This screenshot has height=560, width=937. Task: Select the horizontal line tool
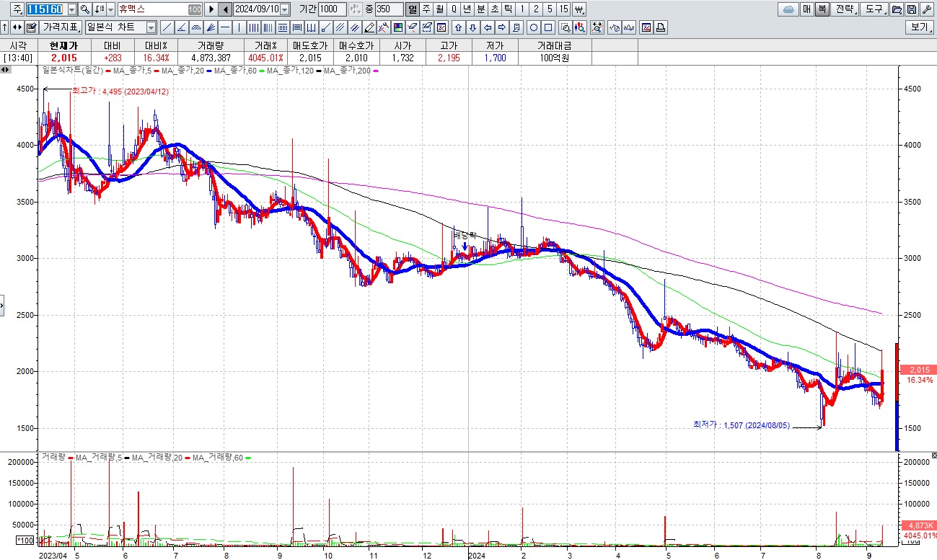coord(225,27)
